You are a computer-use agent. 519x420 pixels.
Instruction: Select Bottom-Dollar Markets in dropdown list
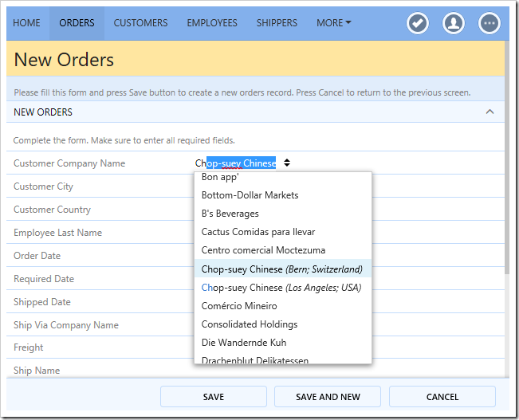(283, 195)
